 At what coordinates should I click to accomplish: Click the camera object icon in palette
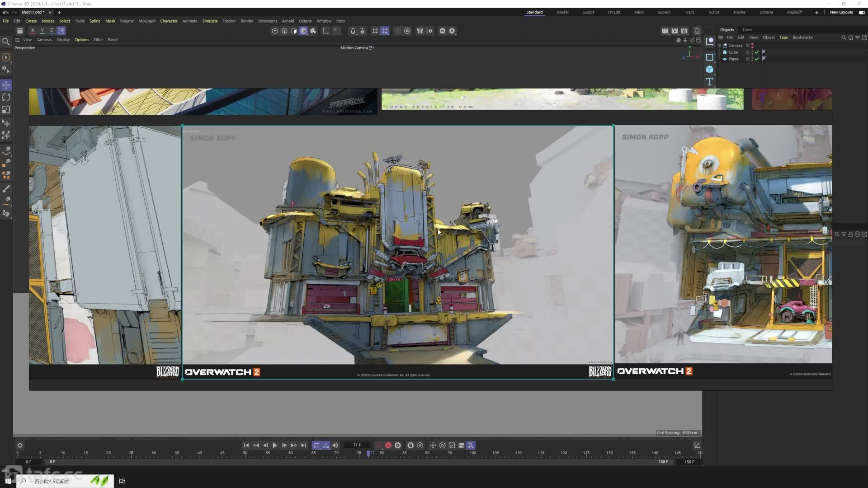710,41
